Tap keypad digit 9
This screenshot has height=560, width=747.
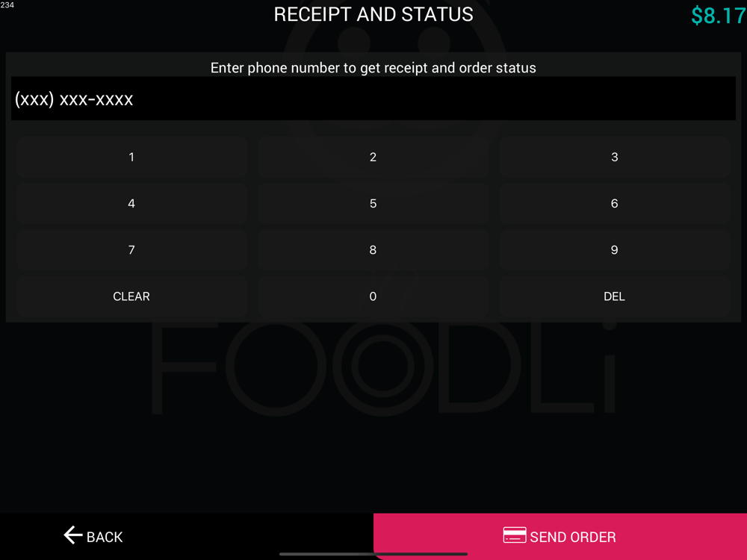click(x=615, y=250)
